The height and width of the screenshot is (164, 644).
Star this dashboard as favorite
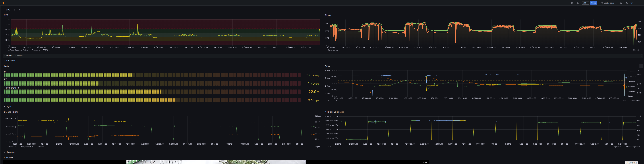click(x=3, y=3)
